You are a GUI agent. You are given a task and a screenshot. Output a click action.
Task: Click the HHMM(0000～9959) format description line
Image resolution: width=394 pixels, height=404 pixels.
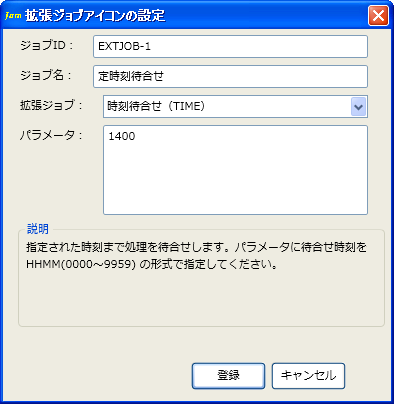point(152,265)
